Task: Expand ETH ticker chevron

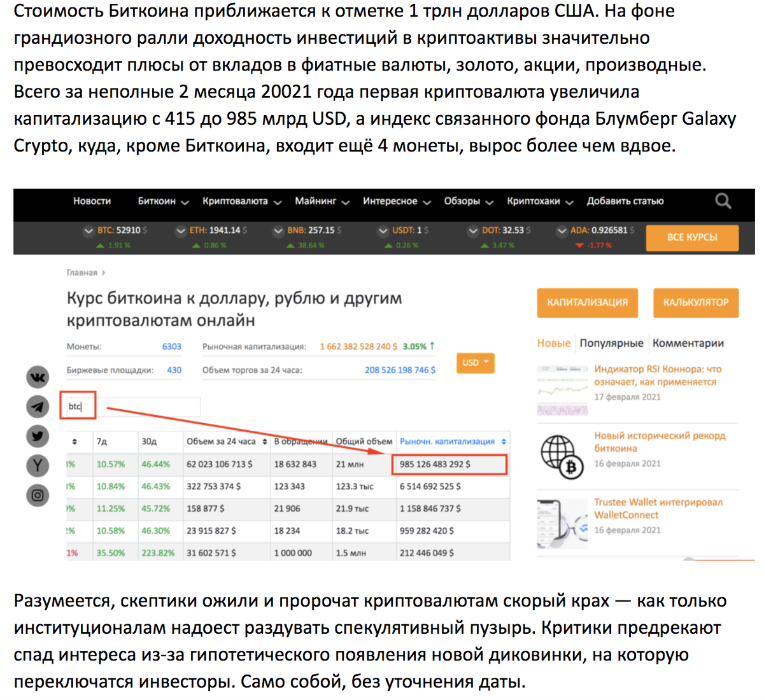Action: [181, 230]
